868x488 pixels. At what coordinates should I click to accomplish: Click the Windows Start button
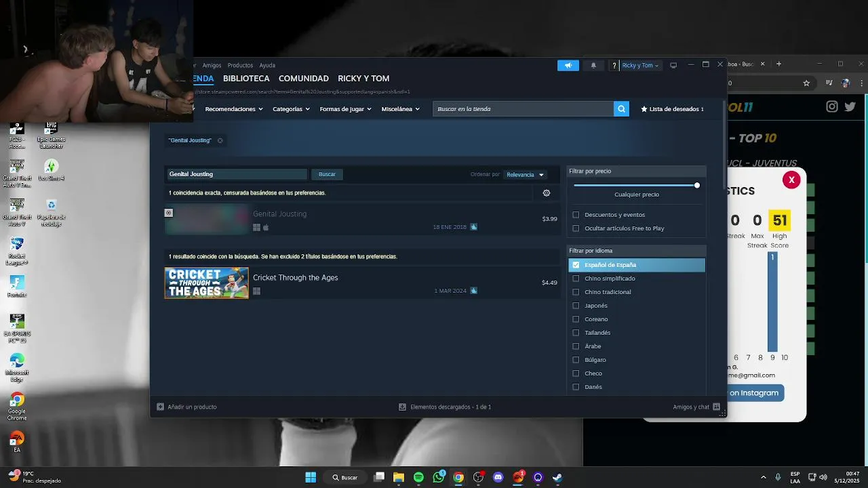tap(311, 477)
